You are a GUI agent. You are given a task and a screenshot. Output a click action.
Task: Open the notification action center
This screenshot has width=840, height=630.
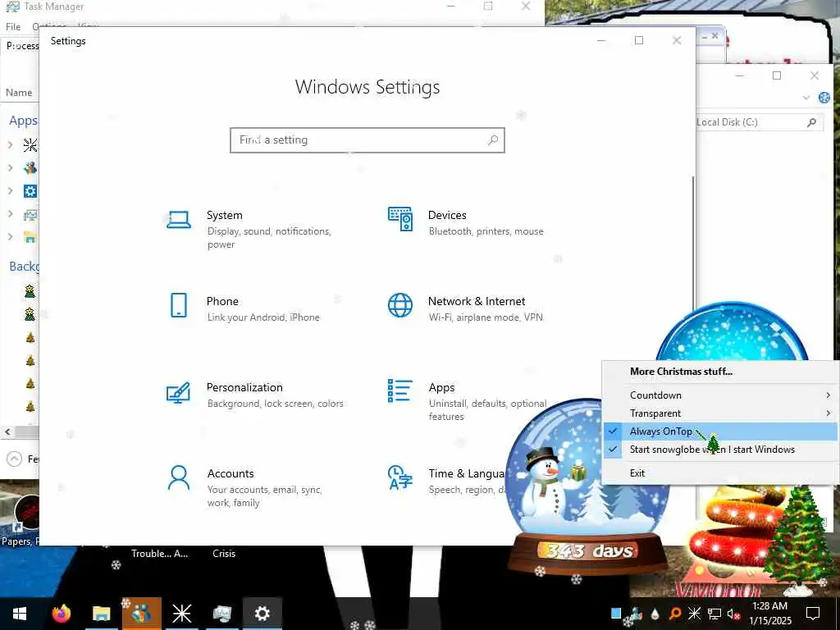(813, 614)
